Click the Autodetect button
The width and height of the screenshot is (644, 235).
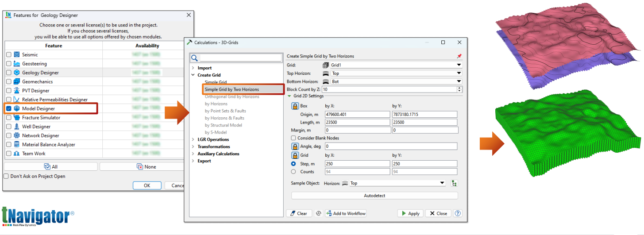(374, 195)
